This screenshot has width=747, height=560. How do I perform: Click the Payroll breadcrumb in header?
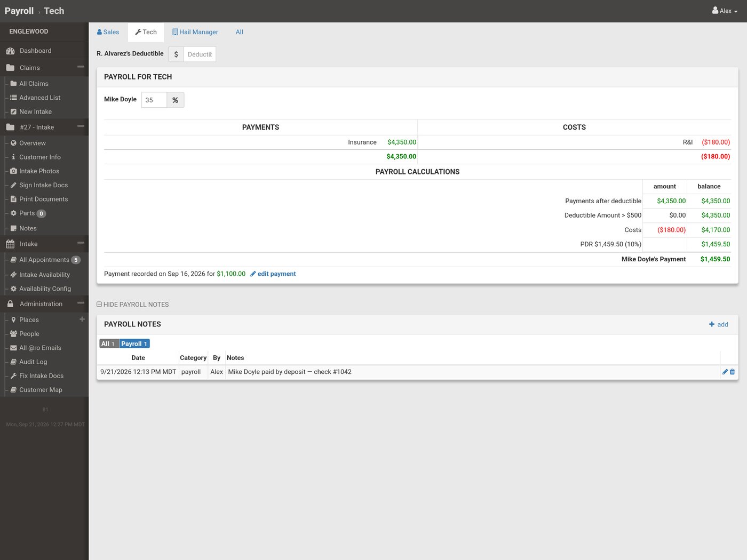pos(19,11)
